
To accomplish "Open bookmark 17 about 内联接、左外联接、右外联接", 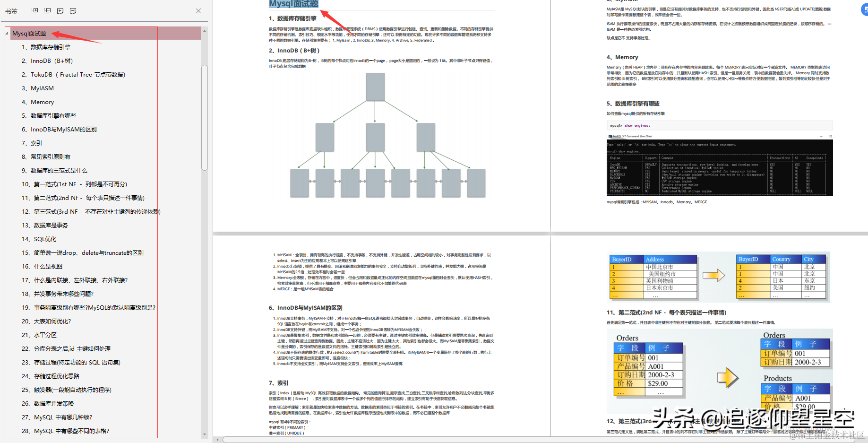I will [x=75, y=280].
